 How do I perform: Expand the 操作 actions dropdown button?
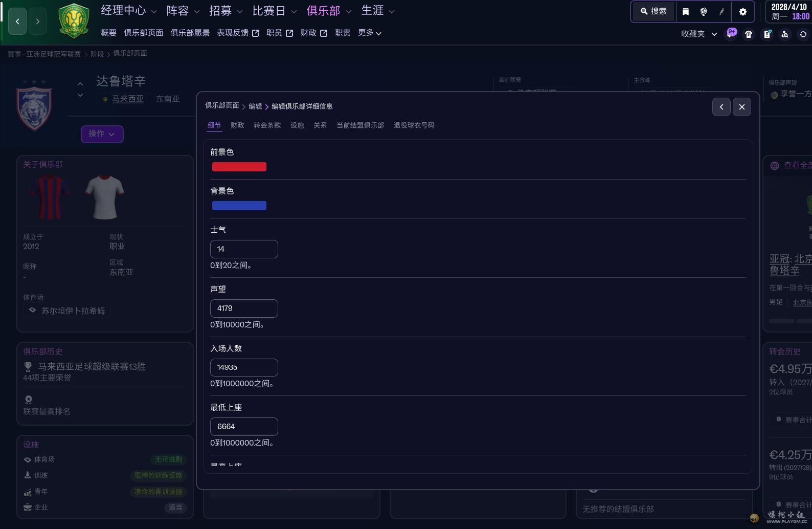(x=102, y=134)
